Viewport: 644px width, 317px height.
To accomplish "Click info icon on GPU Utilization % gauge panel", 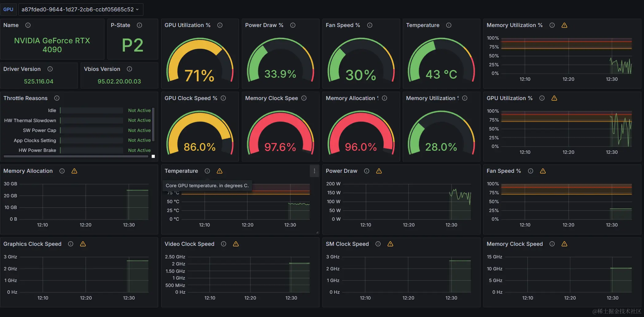I will coord(220,25).
